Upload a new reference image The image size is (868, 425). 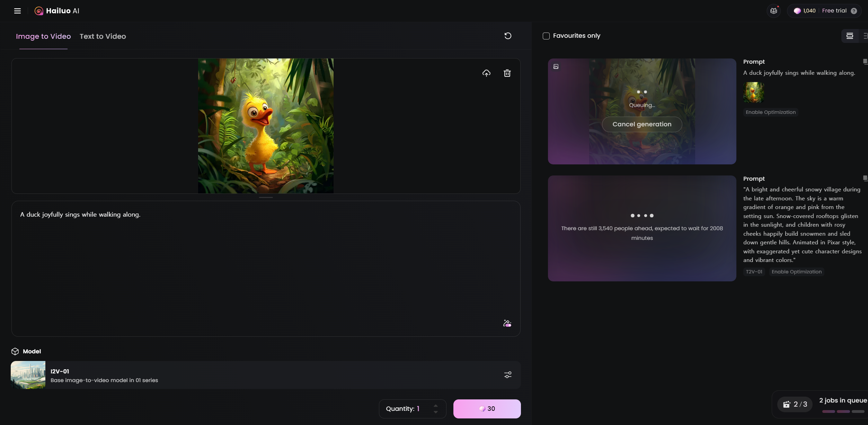coord(486,73)
